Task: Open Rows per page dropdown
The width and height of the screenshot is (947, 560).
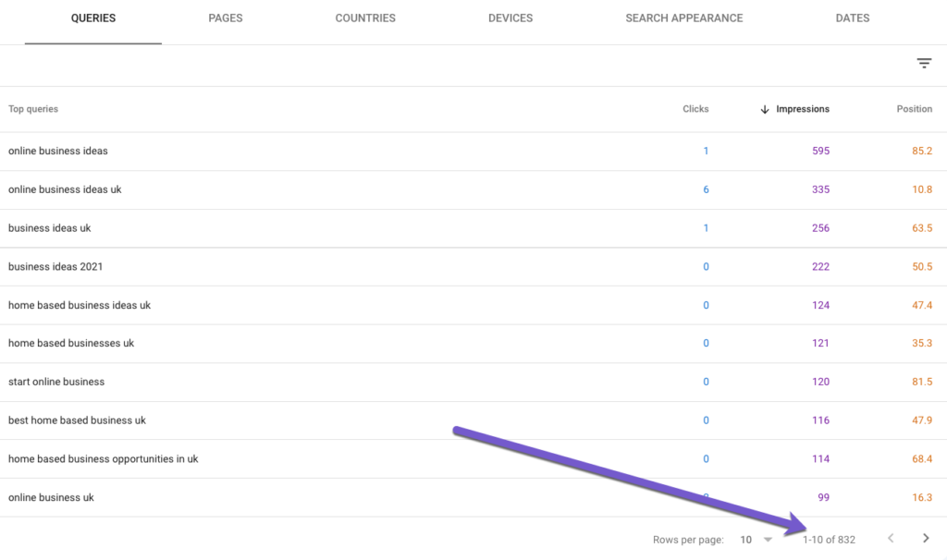Action: 756,540
